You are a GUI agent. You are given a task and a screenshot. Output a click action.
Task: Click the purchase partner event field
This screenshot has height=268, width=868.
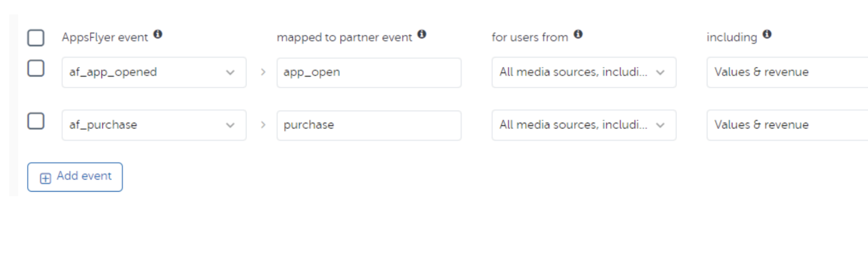(x=369, y=125)
